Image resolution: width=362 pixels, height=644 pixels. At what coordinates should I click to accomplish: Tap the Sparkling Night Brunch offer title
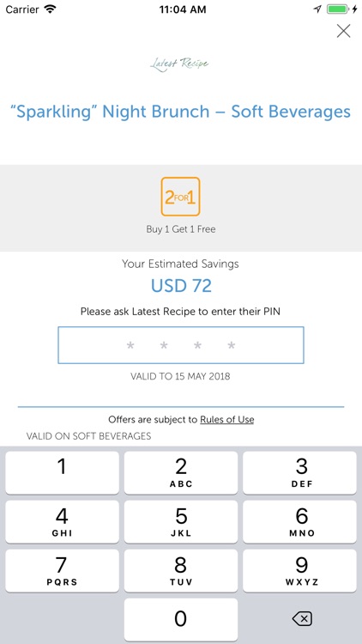(x=181, y=112)
